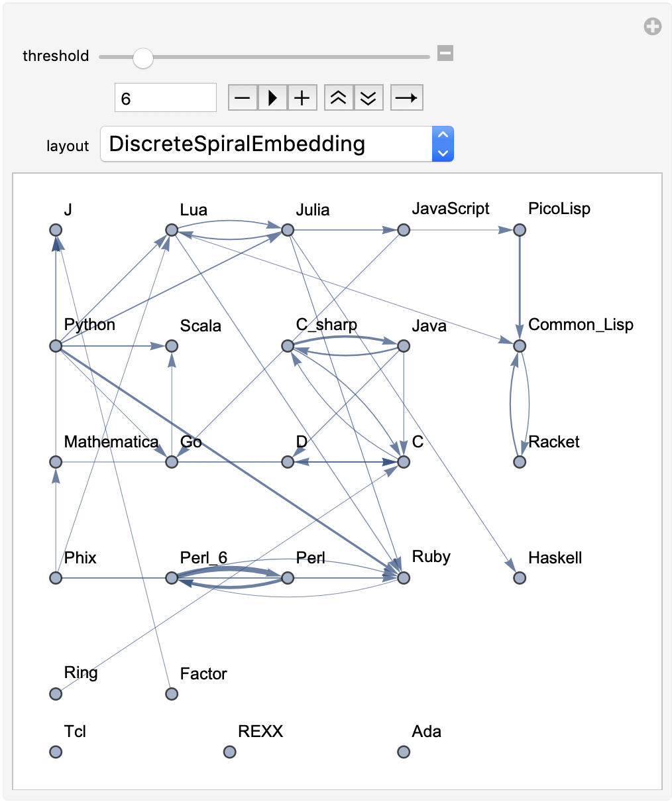The image size is (672, 802).
Task: Open the layout dropdown menu
Action: click(277, 144)
